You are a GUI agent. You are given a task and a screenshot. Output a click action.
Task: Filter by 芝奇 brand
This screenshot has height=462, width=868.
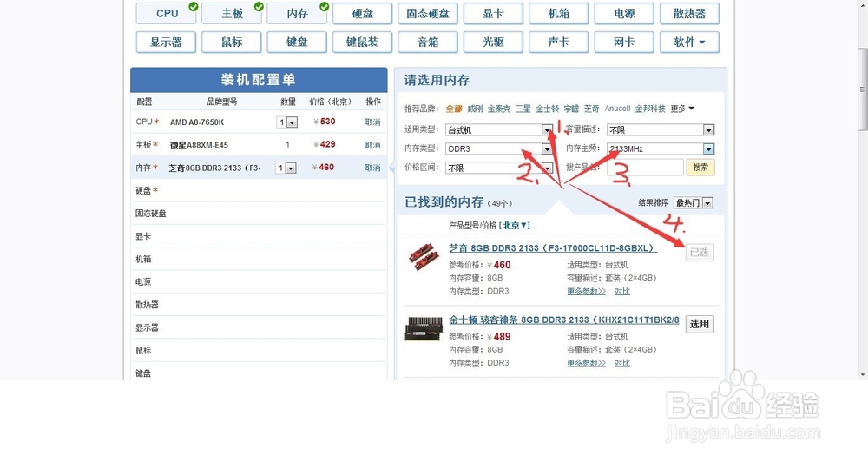592,109
